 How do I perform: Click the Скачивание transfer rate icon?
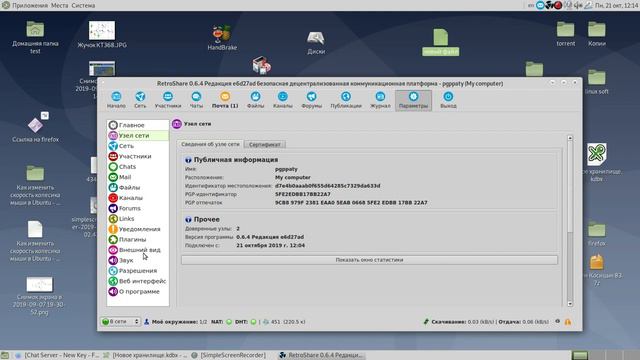click(x=427, y=322)
